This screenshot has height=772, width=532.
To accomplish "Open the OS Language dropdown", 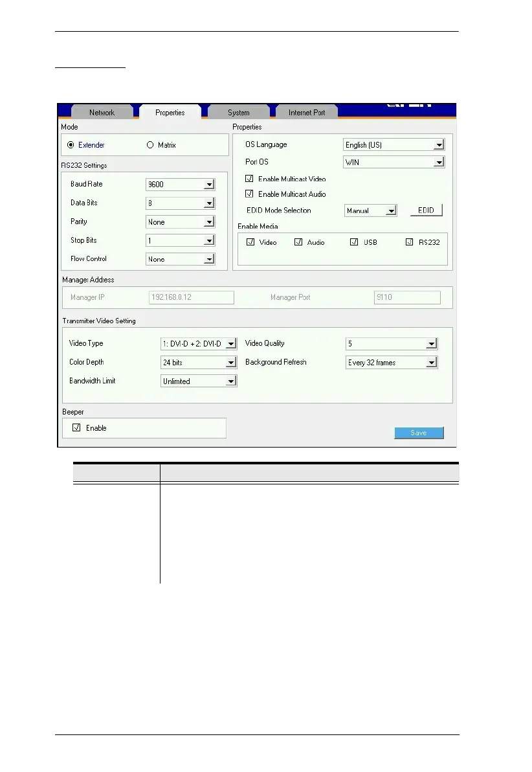I will click(393, 145).
